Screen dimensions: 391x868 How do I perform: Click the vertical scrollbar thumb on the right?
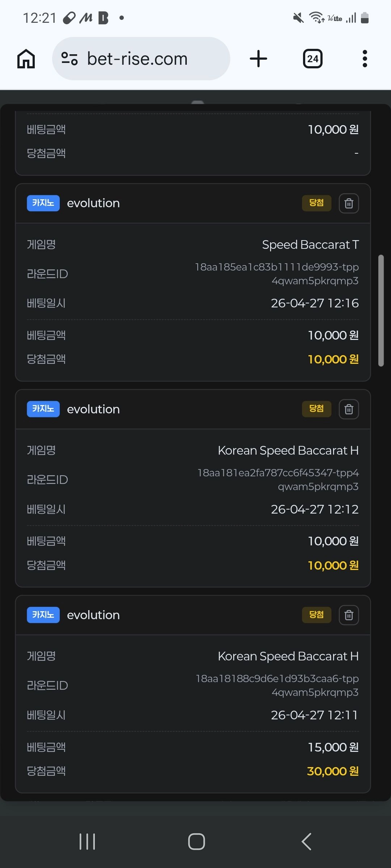[x=381, y=311]
